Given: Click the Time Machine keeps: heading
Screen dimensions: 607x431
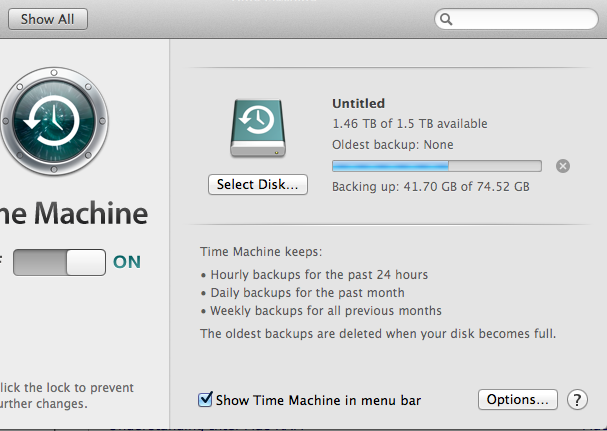Looking at the screenshot, I should pyautogui.click(x=261, y=252).
